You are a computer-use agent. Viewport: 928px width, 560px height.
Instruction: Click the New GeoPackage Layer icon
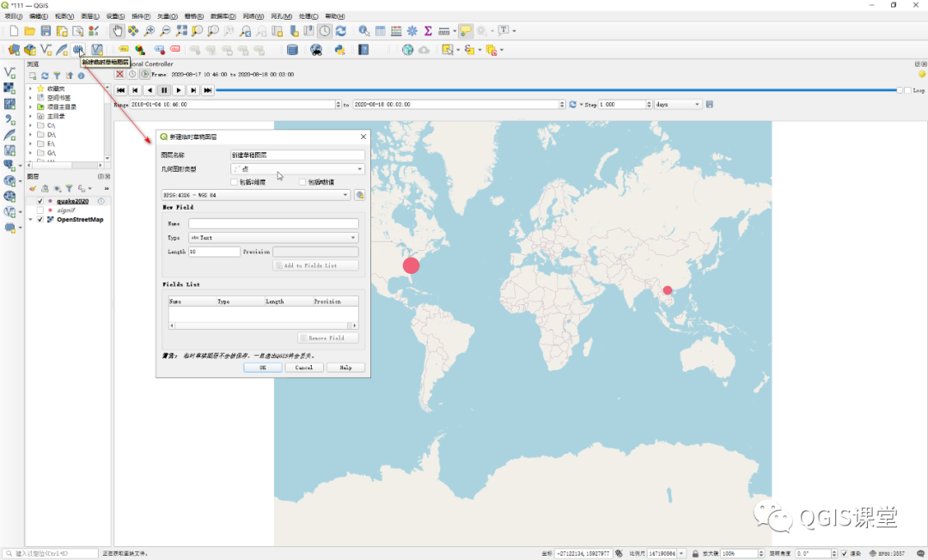tap(29, 50)
